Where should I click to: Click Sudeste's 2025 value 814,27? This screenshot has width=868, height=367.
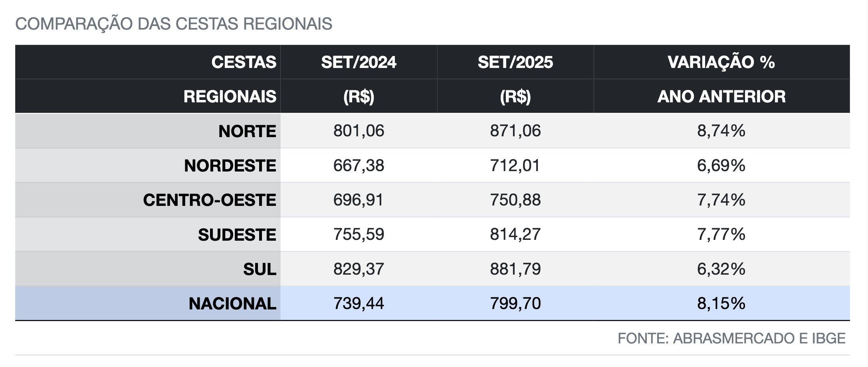pyautogui.click(x=515, y=234)
